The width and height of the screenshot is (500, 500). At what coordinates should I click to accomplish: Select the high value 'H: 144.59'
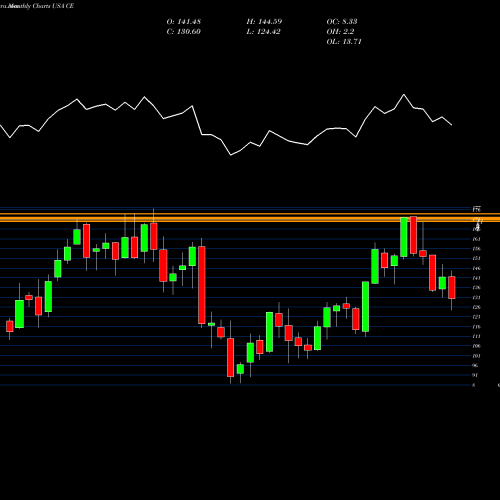[264, 22]
